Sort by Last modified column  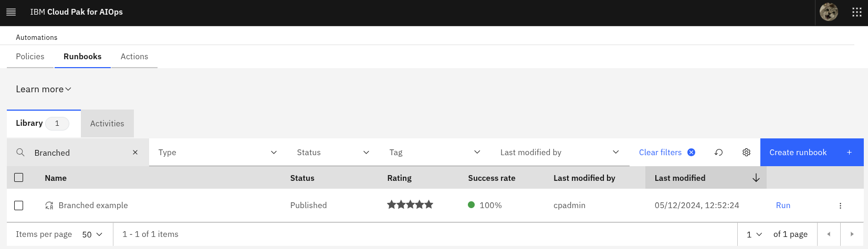coord(706,178)
